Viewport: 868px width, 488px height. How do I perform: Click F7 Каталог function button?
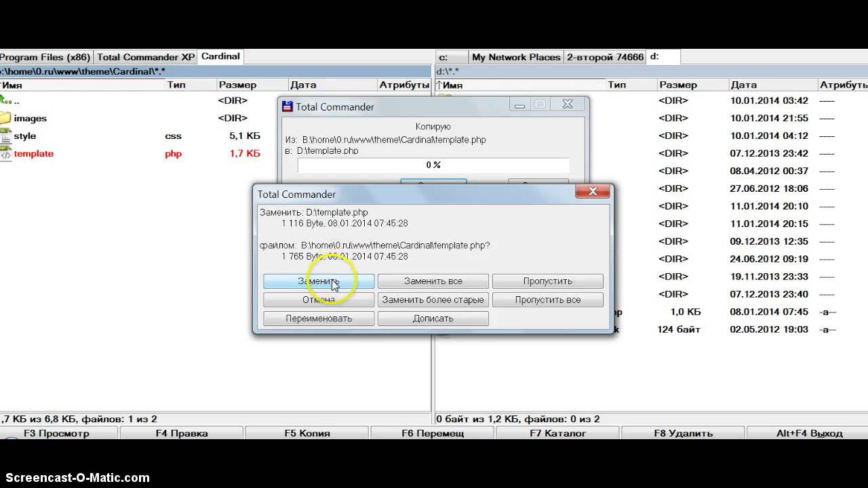(x=558, y=433)
